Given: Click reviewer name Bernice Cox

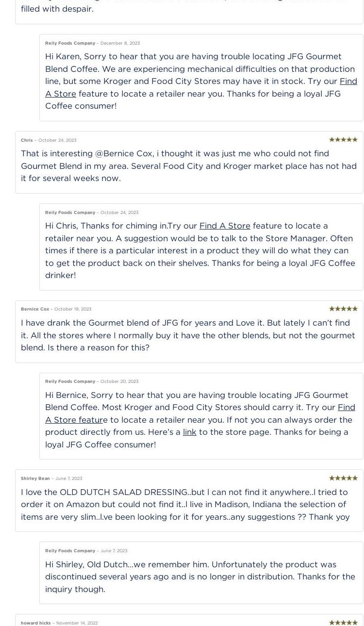Looking at the screenshot, I should pos(35,309).
